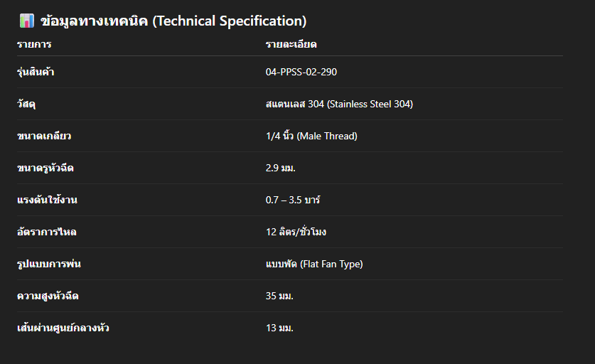Click the ความสูงหัวฉีด row label
The height and width of the screenshot is (364, 595).
point(48,296)
